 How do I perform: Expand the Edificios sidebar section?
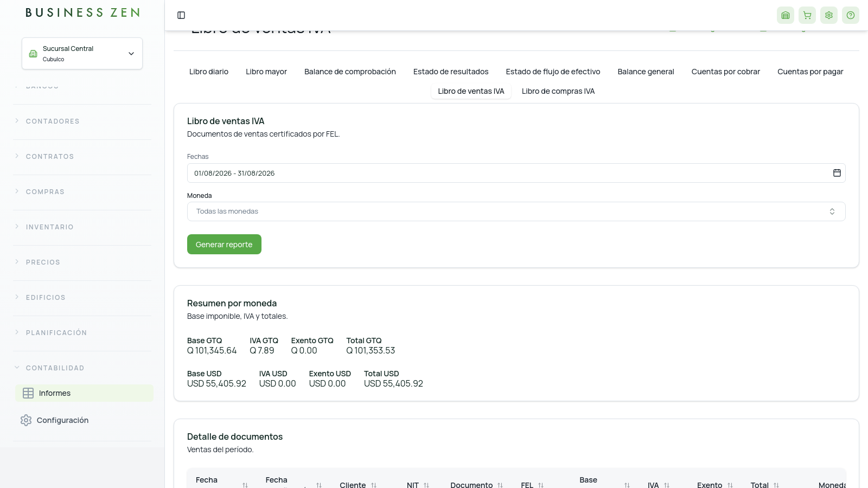[82, 298]
